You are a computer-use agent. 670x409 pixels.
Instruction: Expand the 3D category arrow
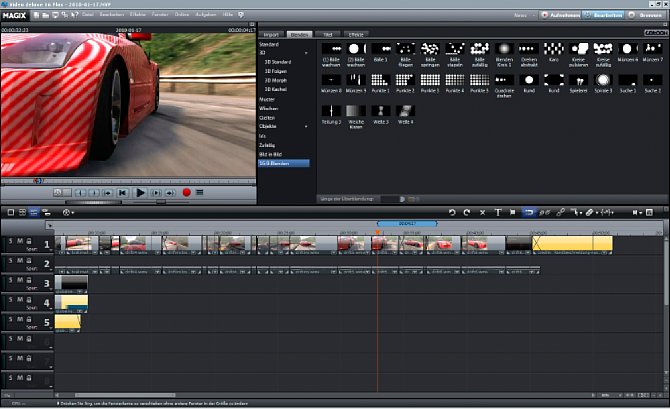[306, 53]
